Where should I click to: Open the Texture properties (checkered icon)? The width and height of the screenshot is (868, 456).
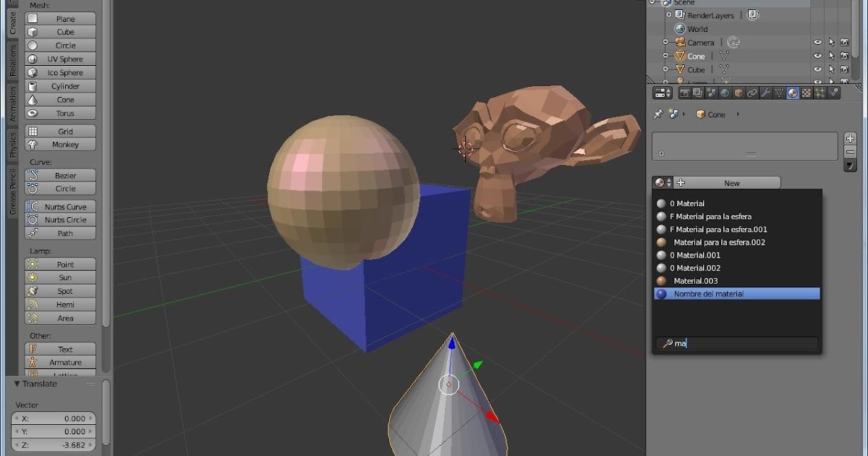pyautogui.click(x=806, y=93)
